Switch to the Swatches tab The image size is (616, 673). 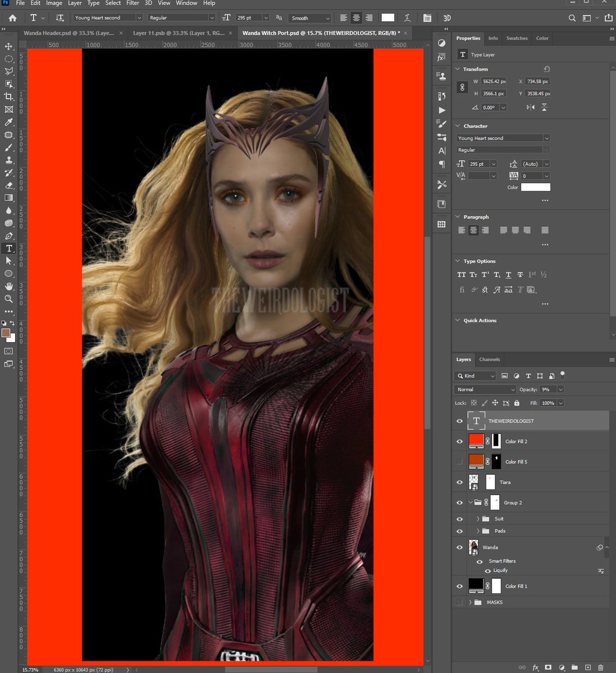517,38
